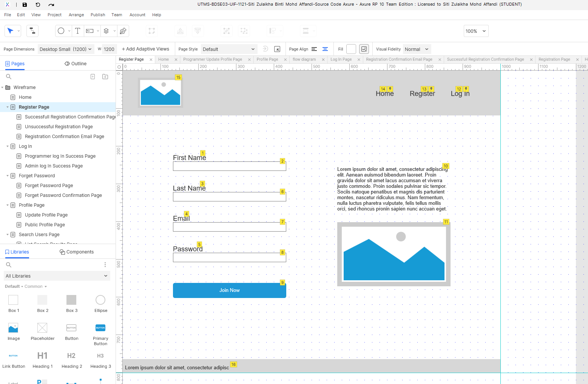Click the Save icon in title bar
The width and height of the screenshot is (588, 384).
[25, 5]
